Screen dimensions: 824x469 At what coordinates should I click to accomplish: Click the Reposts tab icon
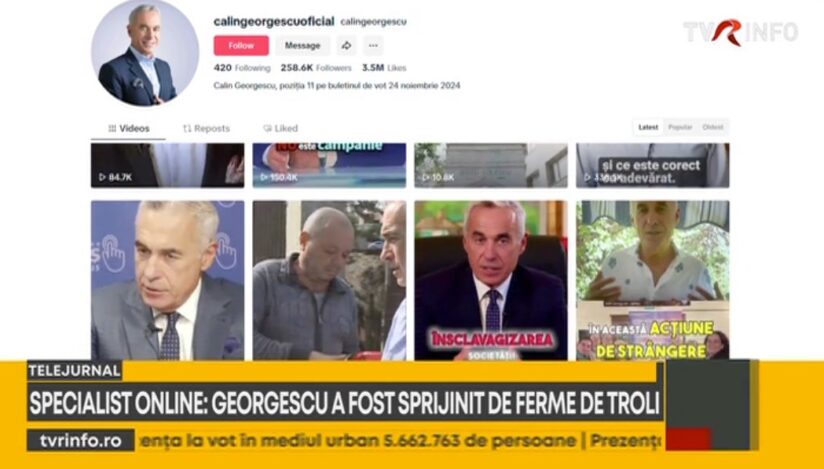pyautogui.click(x=187, y=128)
